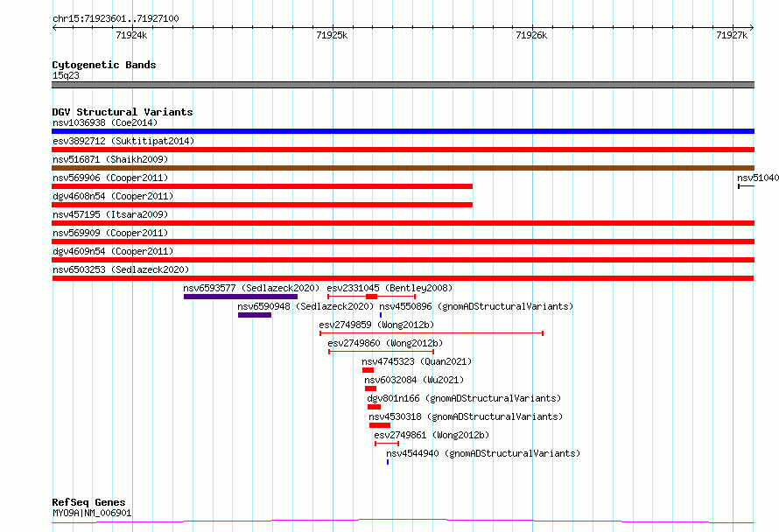The image size is (779, 532).
Task: Click the red nsv4745323 block
Action: [368, 370]
